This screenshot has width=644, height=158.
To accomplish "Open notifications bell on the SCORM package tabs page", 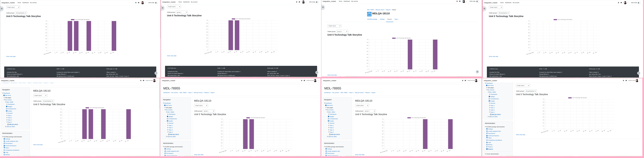I will click(457, 1).
